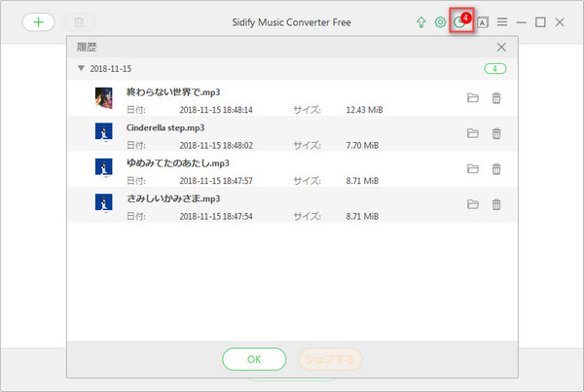Select the file name さみしいかみさま.mp3
584x392 pixels.
173,198
